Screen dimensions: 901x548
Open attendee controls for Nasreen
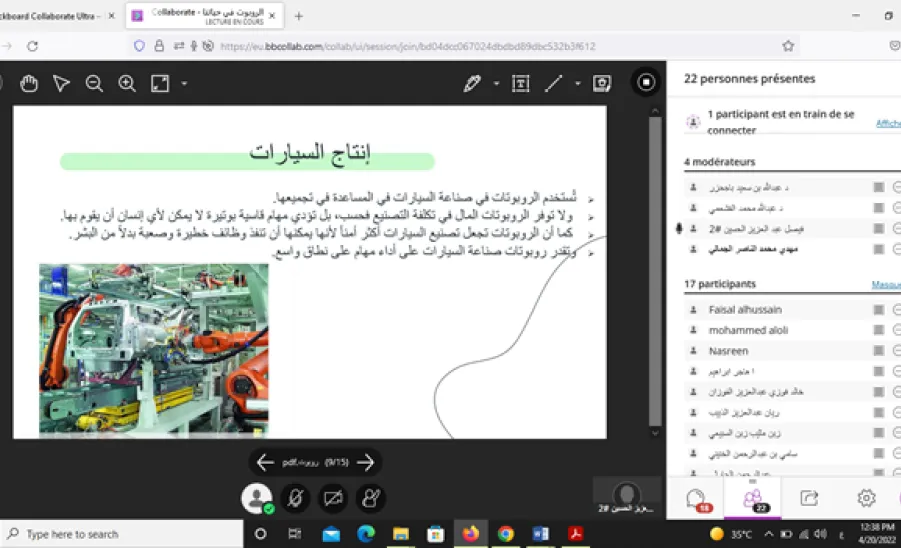point(896,351)
